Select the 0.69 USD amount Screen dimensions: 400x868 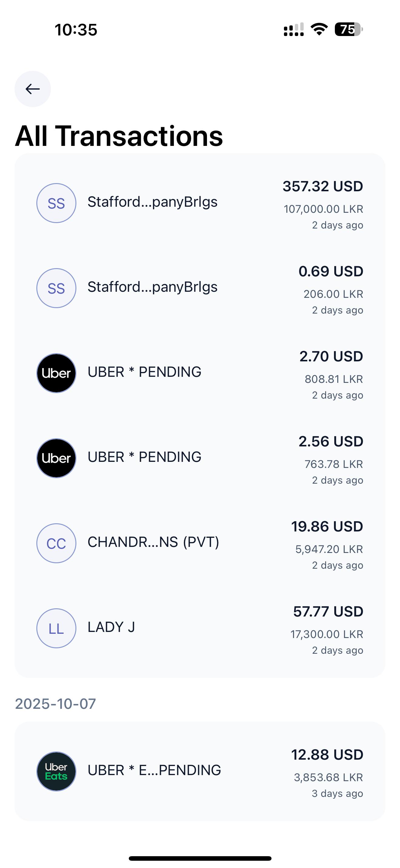(331, 271)
